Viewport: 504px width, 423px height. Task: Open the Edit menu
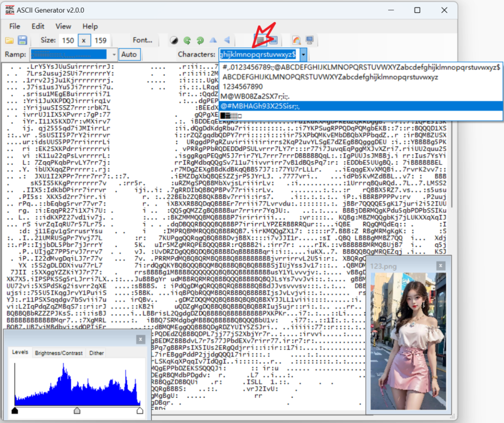[x=38, y=26]
